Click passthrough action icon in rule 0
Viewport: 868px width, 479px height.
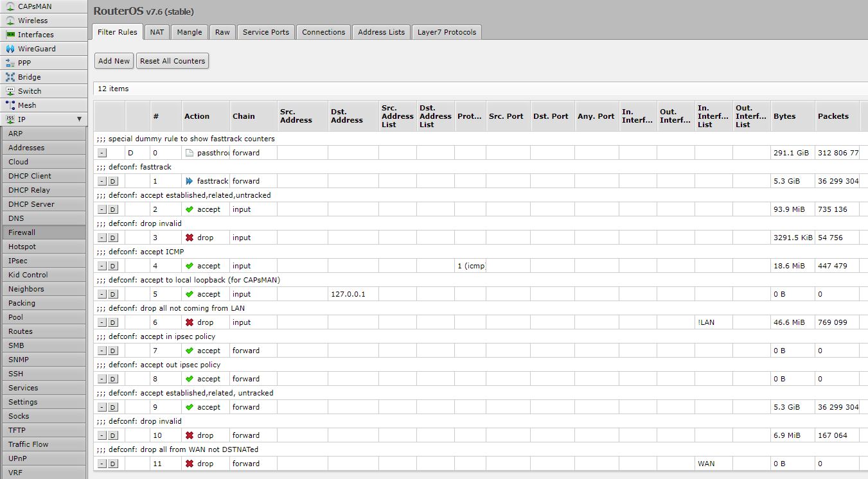tap(190, 153)
